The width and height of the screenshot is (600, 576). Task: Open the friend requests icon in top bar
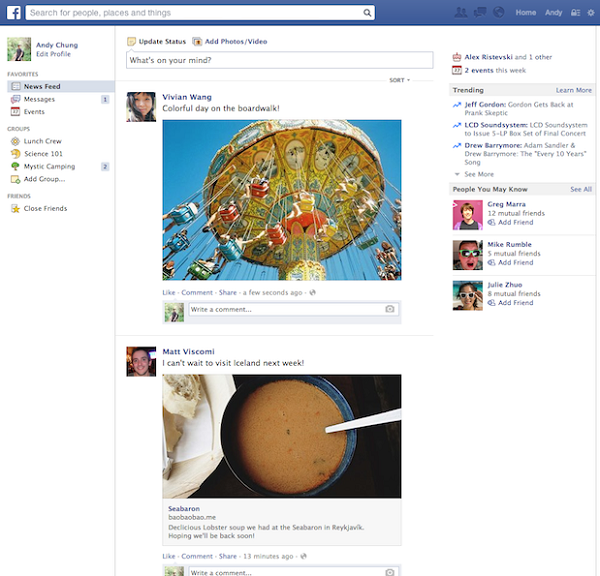[x=460, y=13]
